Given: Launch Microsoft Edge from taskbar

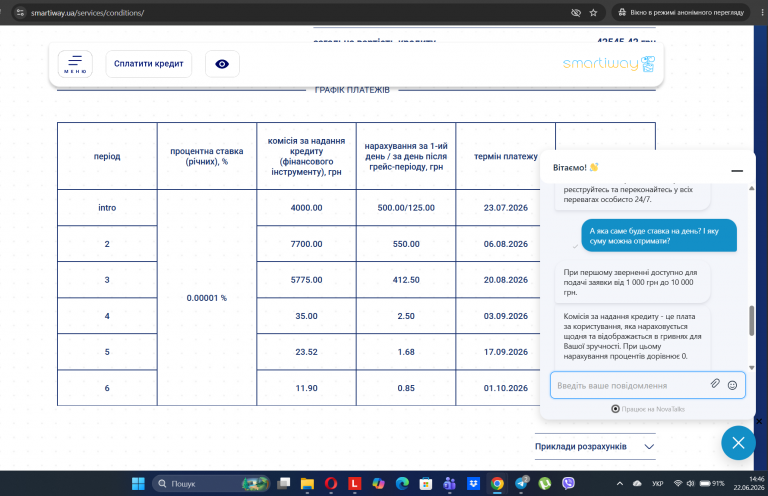Looking at the screenshot, I should 402,484.
